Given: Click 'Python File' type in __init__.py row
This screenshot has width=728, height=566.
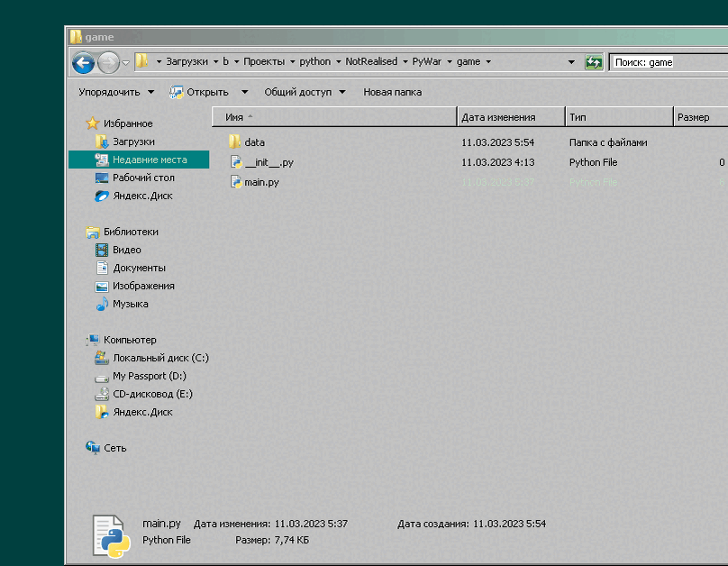Looking at the screenshot, I should pos(594,162).
